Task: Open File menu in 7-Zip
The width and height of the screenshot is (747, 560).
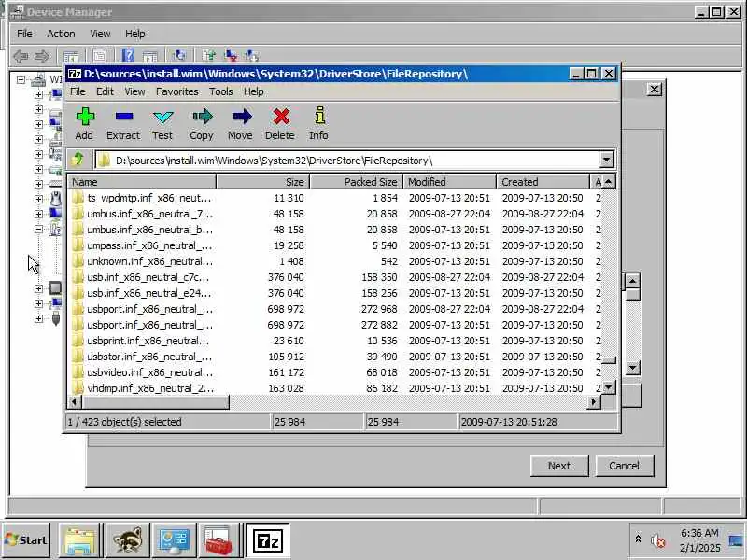Action: point(78,91)
